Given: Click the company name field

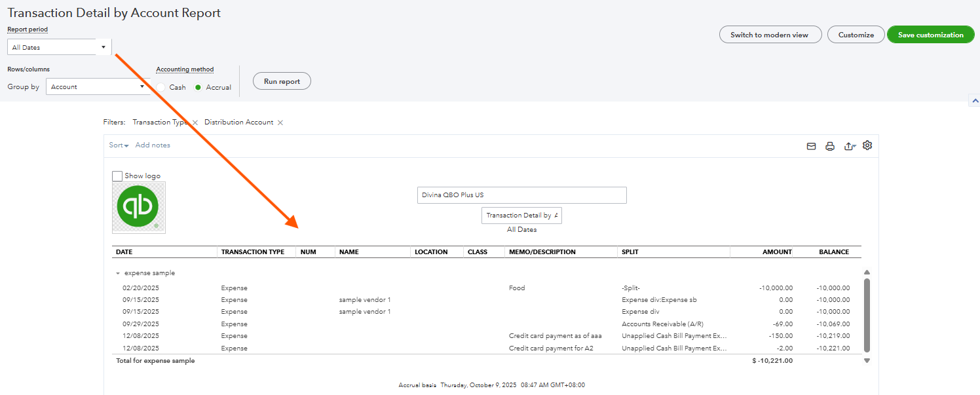Looking at the screenshot, I should (x=521, y=195).
